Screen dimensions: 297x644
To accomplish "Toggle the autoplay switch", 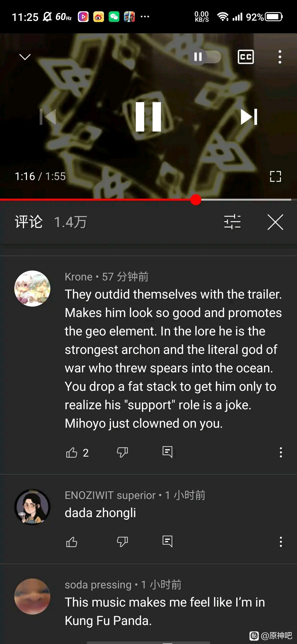I will (x=205, y=57).
